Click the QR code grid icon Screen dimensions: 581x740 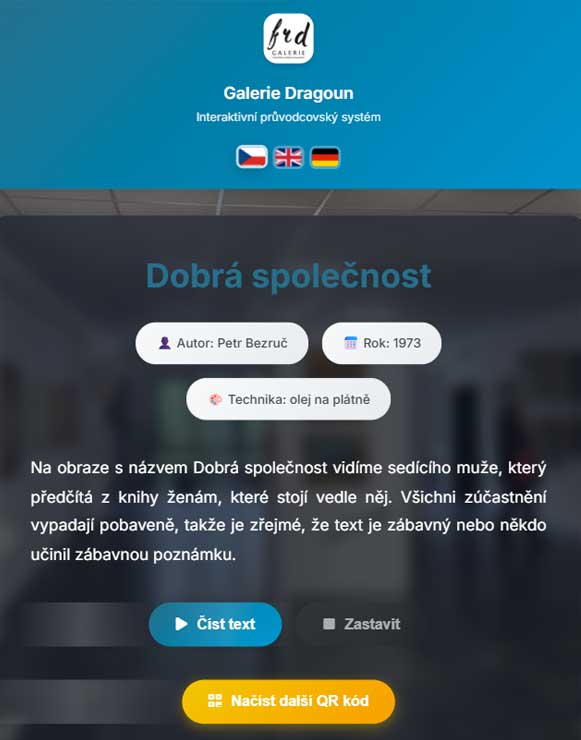(x=215, y=701)
